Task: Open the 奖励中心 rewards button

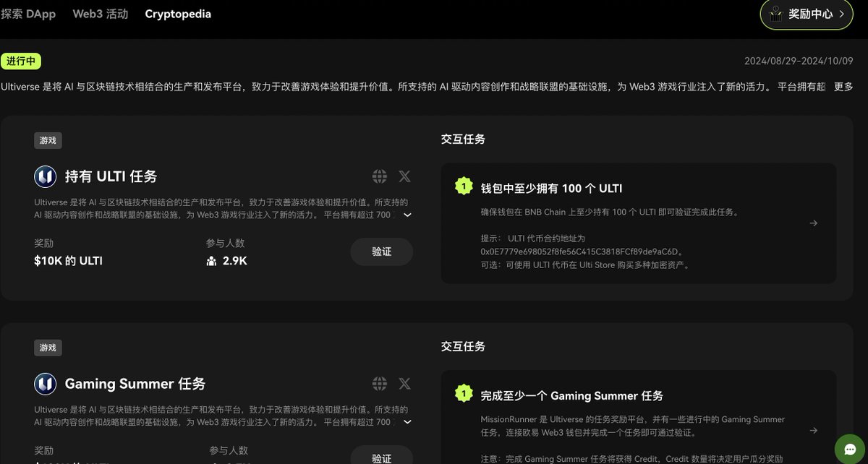Action: tap(807, 14)
